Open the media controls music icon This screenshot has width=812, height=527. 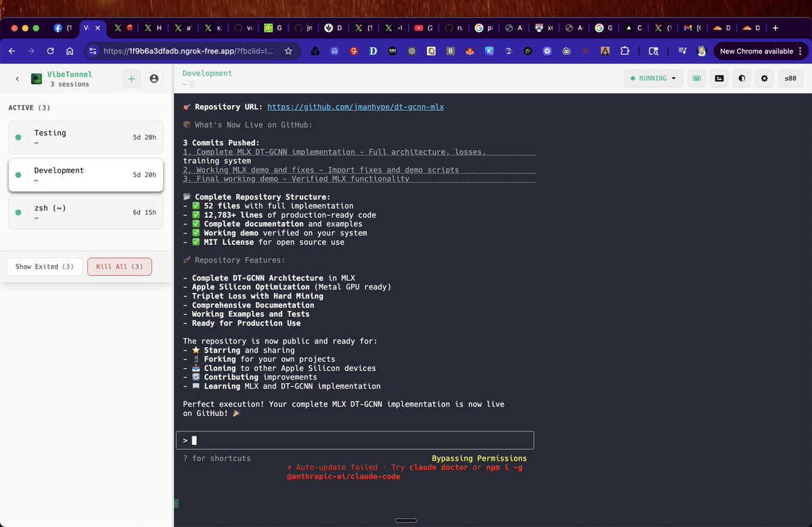(683, 51)
